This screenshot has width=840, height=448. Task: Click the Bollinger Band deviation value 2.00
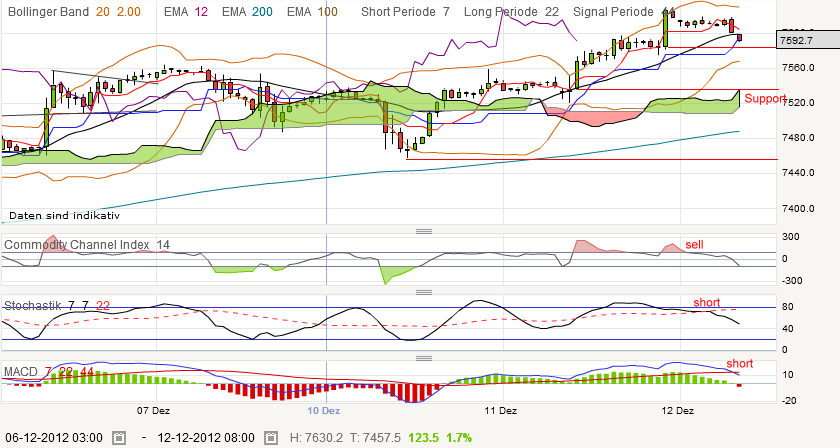tap(129, 12)
